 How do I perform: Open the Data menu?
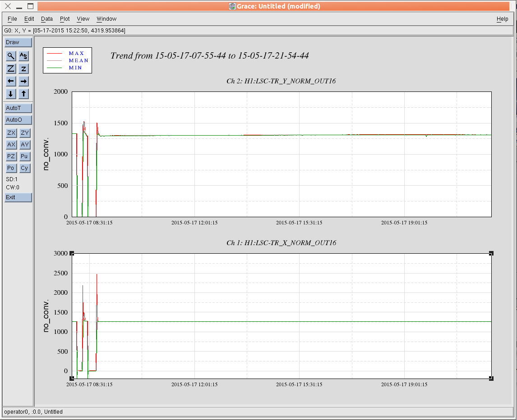tap(47, 19)
